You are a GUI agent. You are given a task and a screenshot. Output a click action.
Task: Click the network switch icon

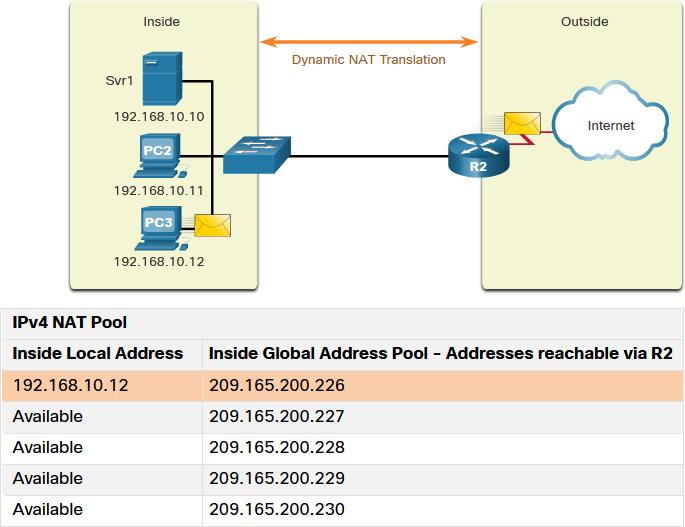[x=257, y=155]
